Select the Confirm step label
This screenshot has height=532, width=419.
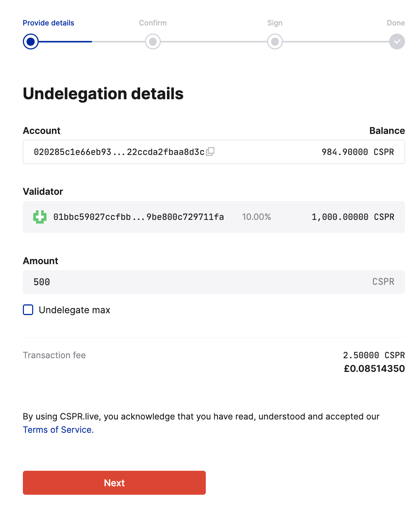click(x=153, y=23)
